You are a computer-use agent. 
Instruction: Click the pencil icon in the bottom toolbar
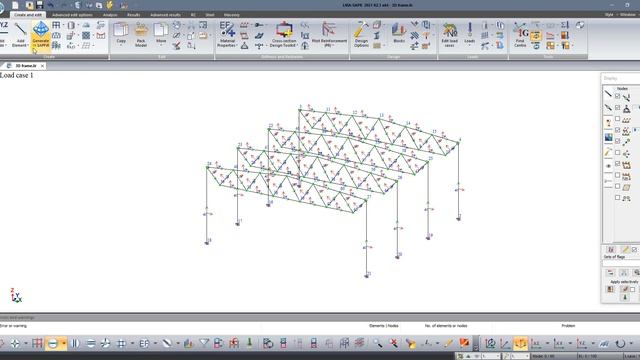(449, 343)
